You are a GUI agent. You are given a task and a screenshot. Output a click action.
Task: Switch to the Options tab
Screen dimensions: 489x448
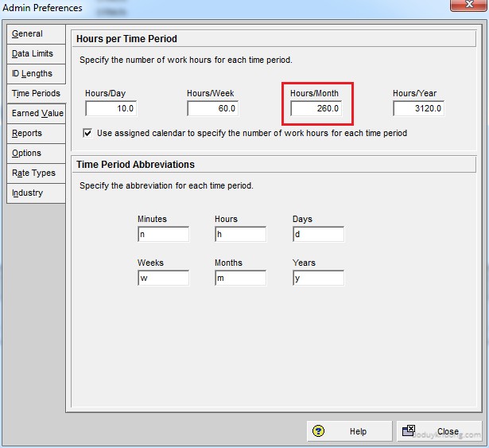(x=27, y=154)
